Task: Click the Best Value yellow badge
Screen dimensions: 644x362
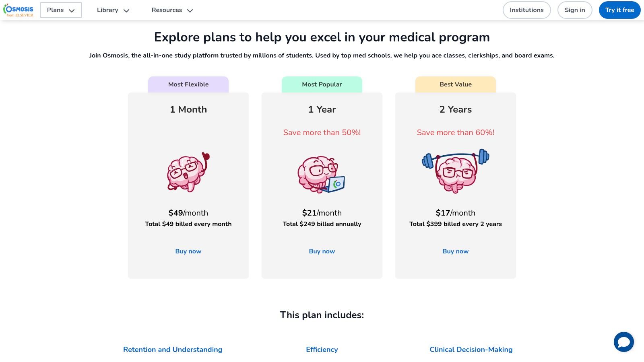Action: (x=456, y=84)
